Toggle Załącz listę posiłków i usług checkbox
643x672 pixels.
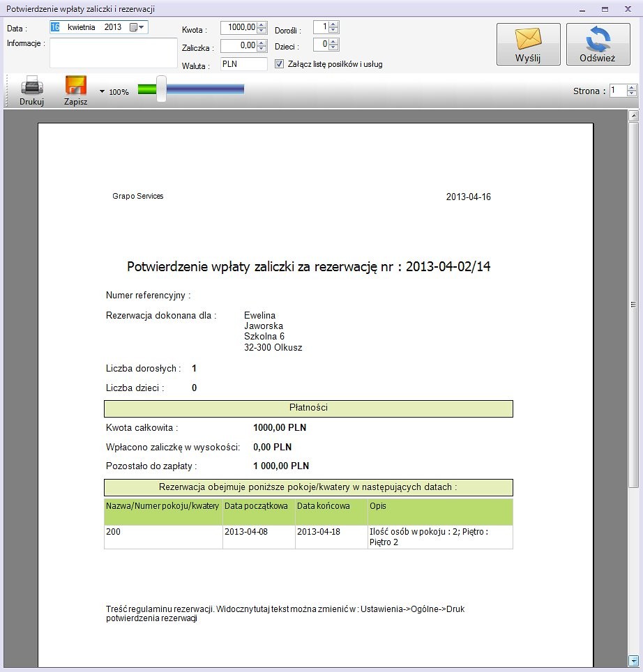pos(279,64)
